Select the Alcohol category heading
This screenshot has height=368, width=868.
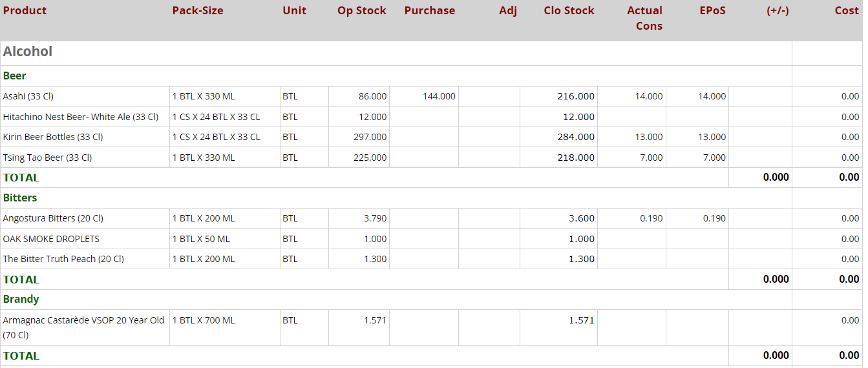pos(28,52)
